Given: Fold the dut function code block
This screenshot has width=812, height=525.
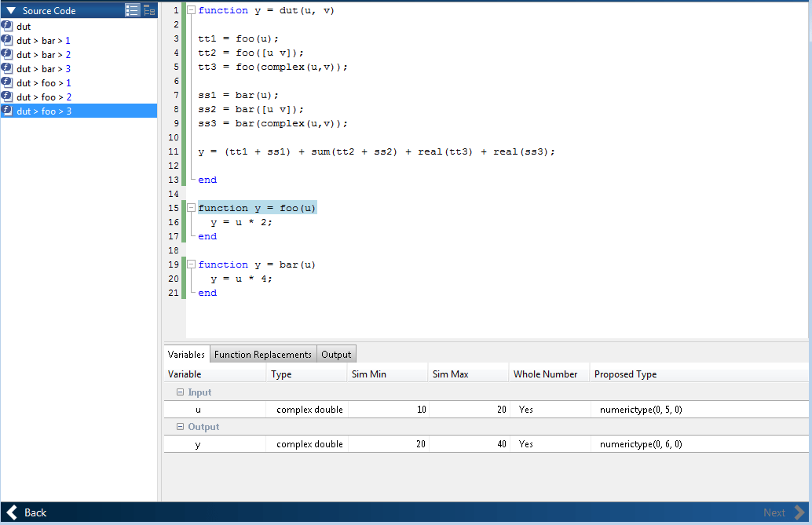Looking at the screenshot, I should (191, 10).
